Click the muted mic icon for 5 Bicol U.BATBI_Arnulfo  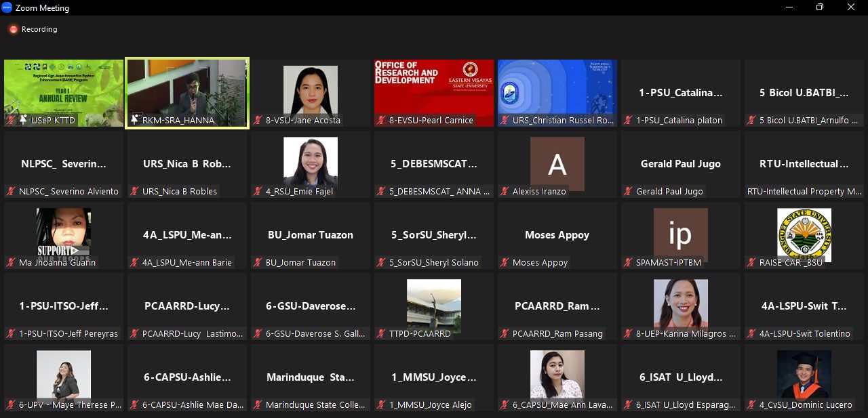752,121
